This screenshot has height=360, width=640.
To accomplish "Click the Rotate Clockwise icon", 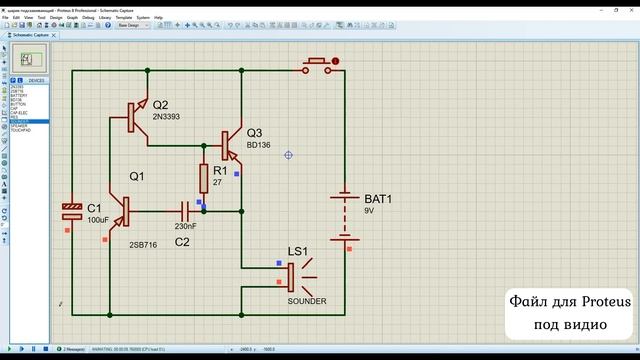I will coord(4,211).
